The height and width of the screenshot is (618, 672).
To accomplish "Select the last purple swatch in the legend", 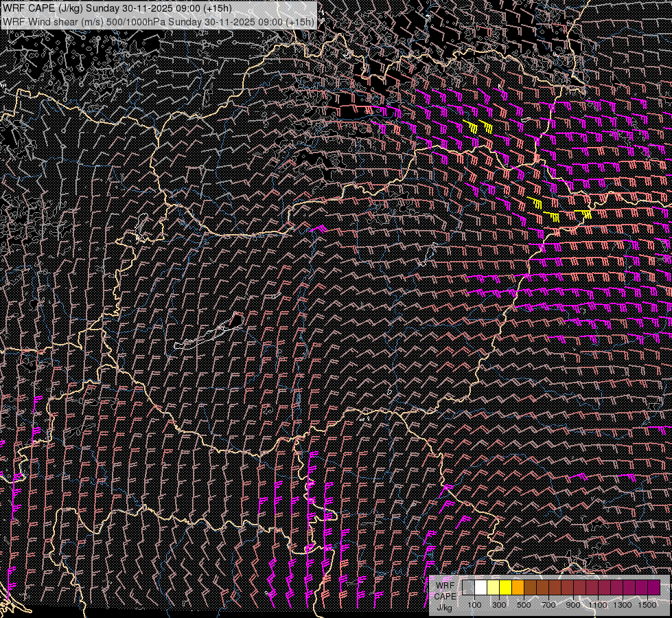I will 654,587.
